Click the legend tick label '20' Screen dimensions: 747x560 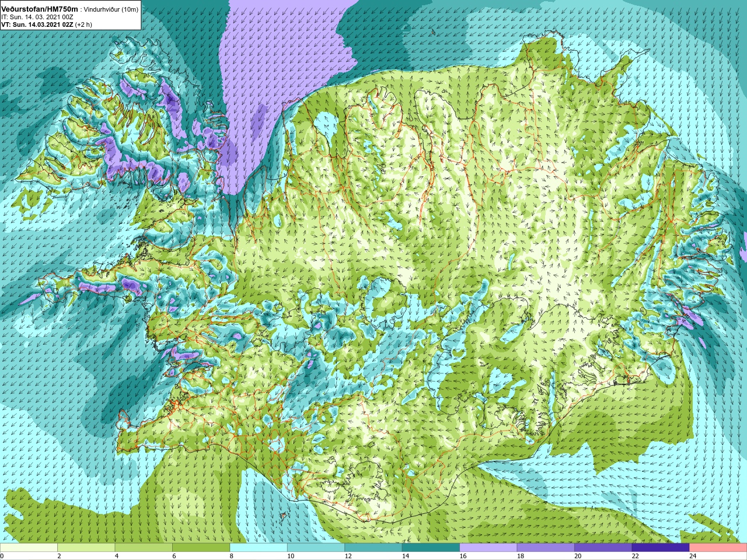tap(577, 556)
